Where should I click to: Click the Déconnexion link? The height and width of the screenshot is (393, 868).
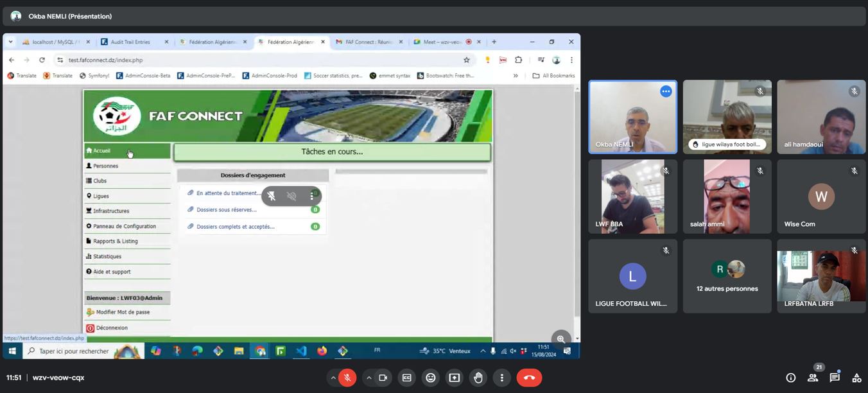(112, 328)
